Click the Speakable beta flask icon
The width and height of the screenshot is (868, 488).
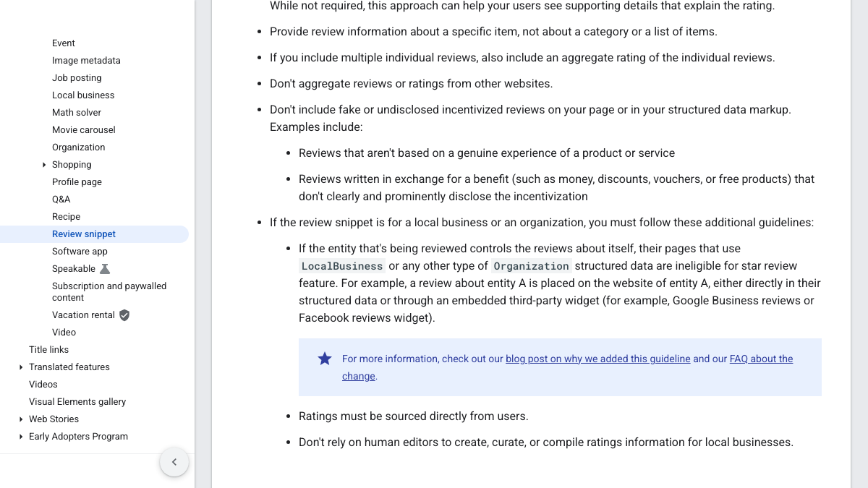click(105, 269)
